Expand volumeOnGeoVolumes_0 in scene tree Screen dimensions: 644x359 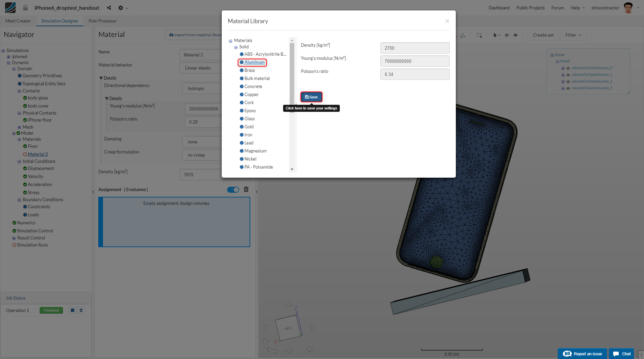(x=563, y=69)
